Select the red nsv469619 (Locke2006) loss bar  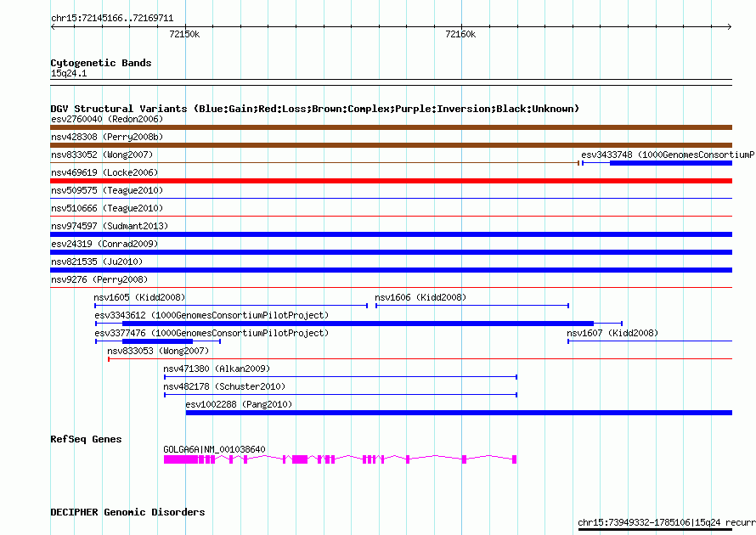click(391, 181)
